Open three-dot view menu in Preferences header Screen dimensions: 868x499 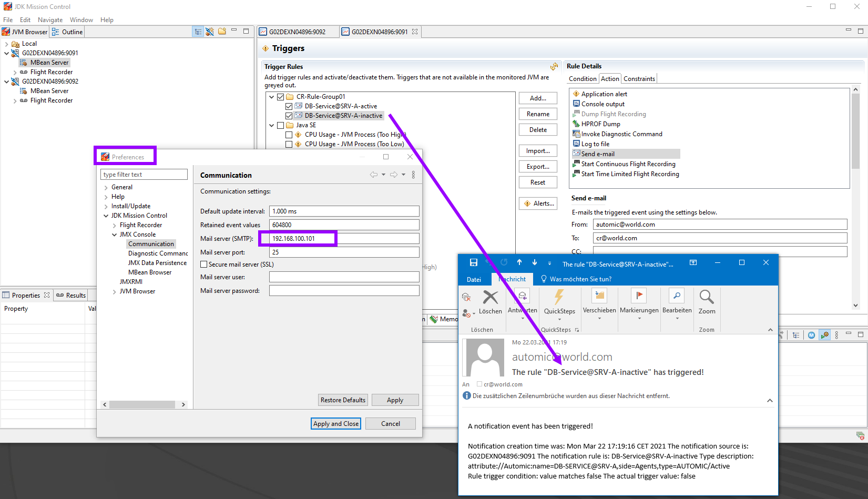coord(413,175)
